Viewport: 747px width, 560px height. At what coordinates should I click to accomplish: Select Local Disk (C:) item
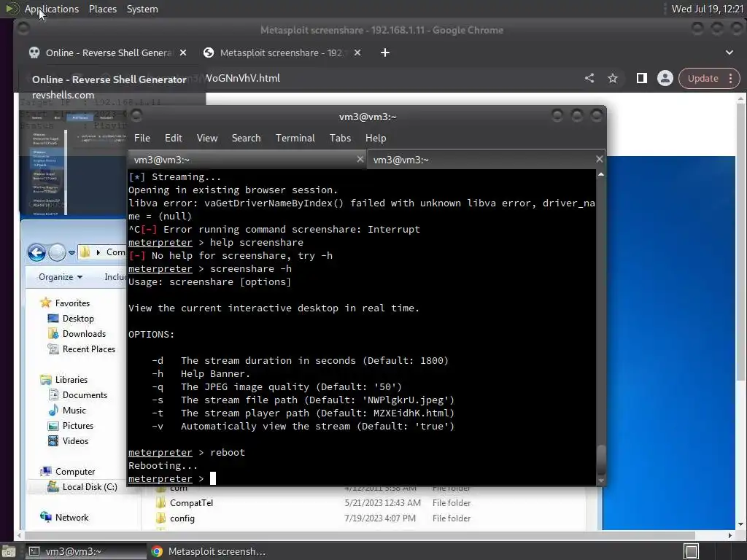click(x=82, y=486)
